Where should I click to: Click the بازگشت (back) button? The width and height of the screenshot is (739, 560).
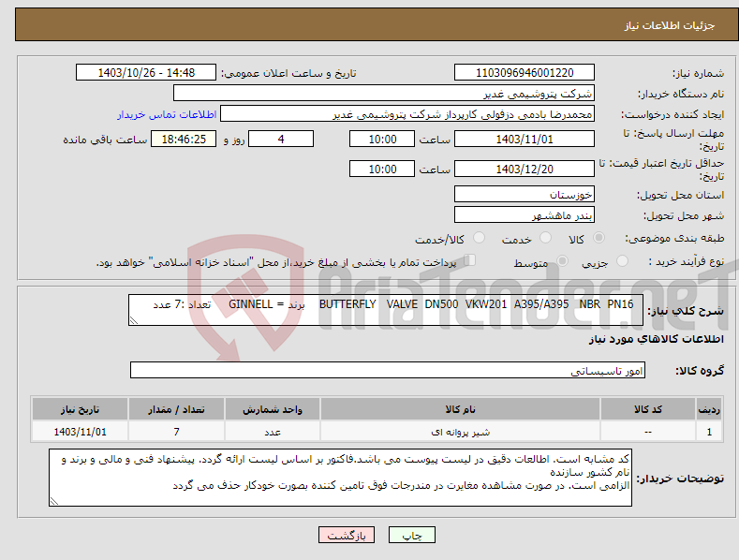tap(347, 535)
